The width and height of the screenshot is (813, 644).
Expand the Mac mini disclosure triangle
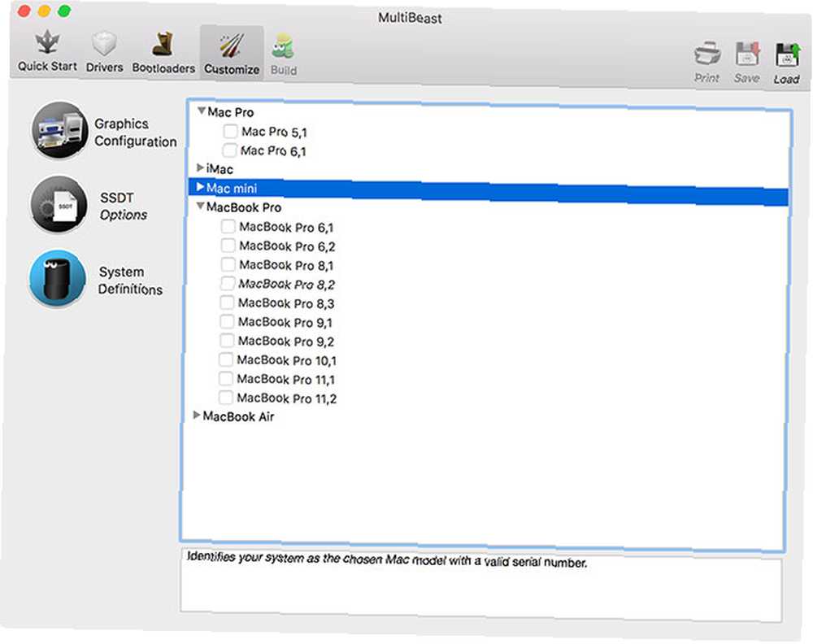(200, 186)
